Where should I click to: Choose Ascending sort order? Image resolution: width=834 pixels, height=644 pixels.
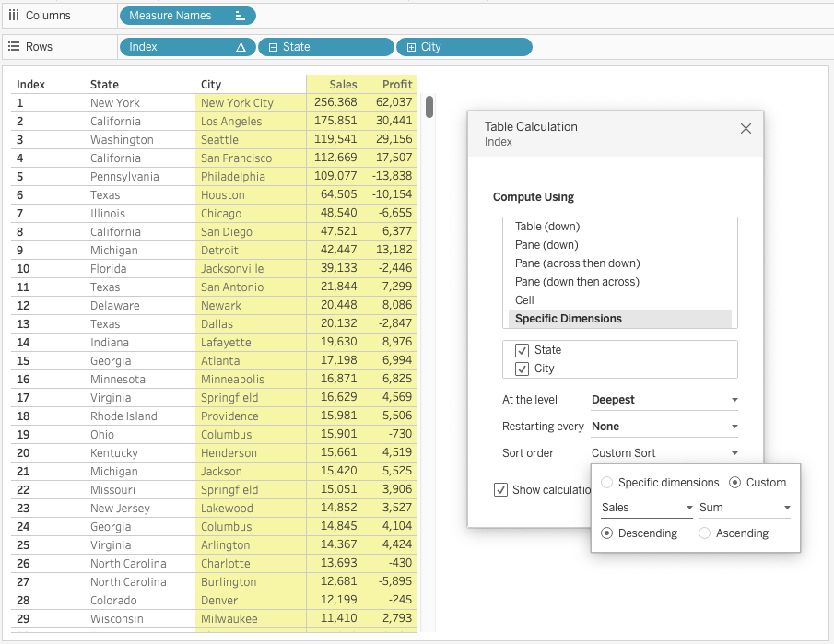coord(704,533)
